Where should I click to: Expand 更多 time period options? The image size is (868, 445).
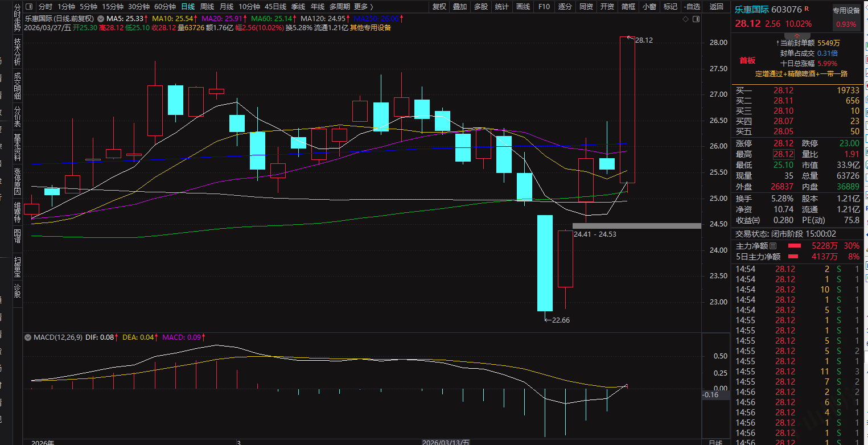click(364, 7)
